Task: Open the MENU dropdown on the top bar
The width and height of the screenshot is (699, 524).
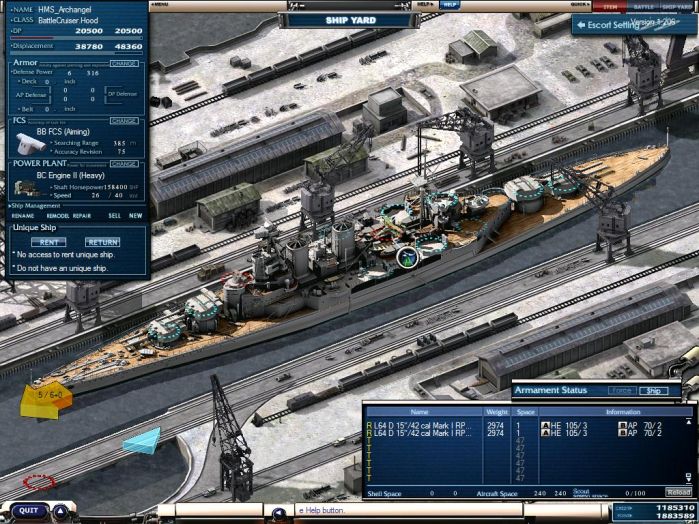Action: 160,4
